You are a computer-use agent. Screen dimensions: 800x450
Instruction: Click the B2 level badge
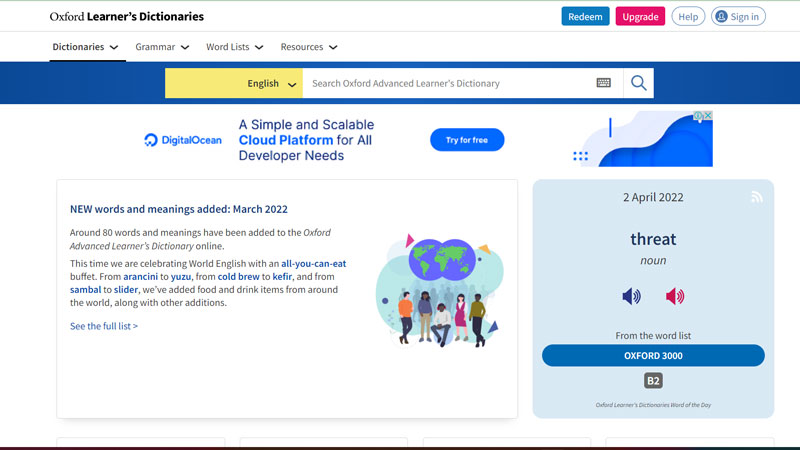point(653,381)
